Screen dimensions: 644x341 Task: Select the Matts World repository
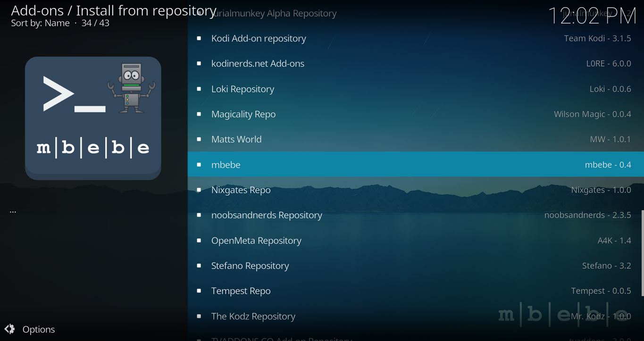[236, 140]
